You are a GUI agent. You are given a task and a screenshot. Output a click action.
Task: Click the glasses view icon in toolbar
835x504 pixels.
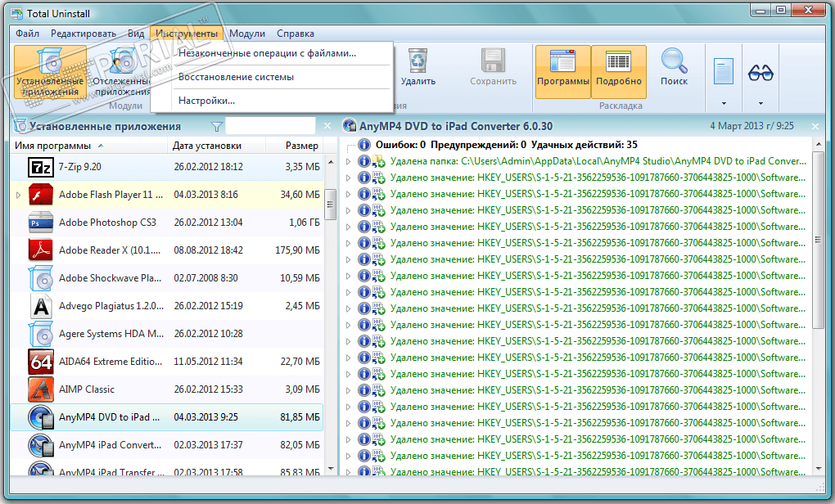click(760, 72)
